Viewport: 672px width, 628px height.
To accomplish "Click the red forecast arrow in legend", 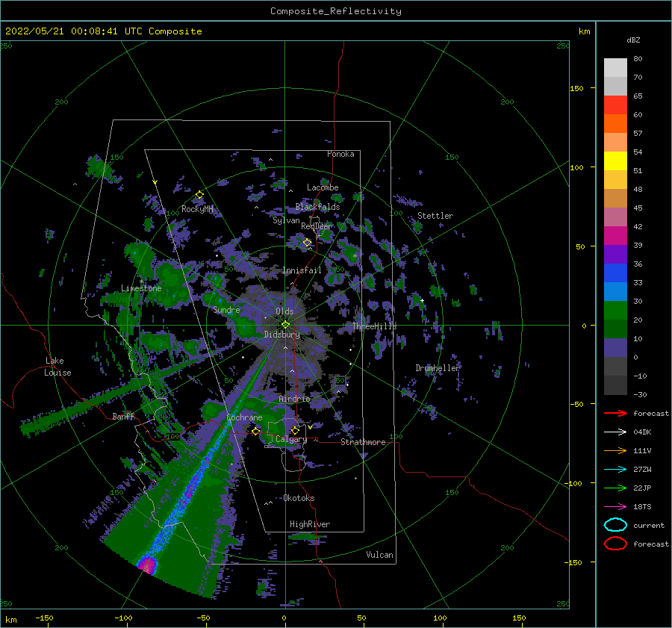I will 615,413.
